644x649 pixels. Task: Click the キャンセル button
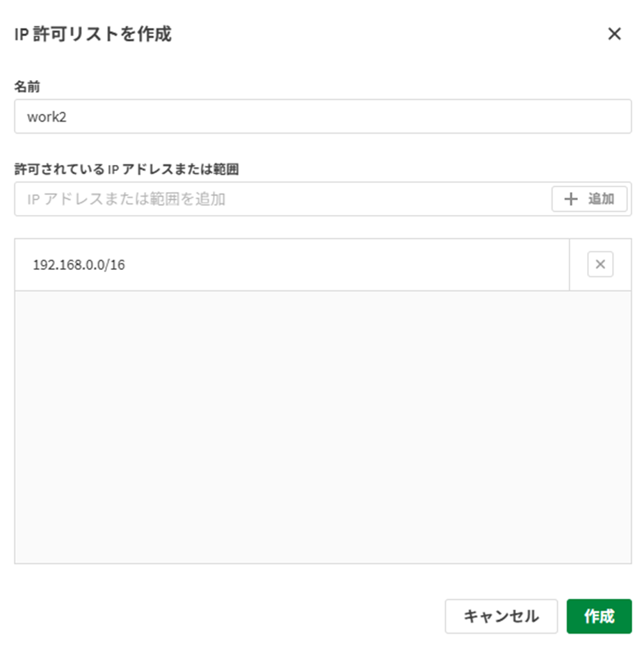pos(501,616)
